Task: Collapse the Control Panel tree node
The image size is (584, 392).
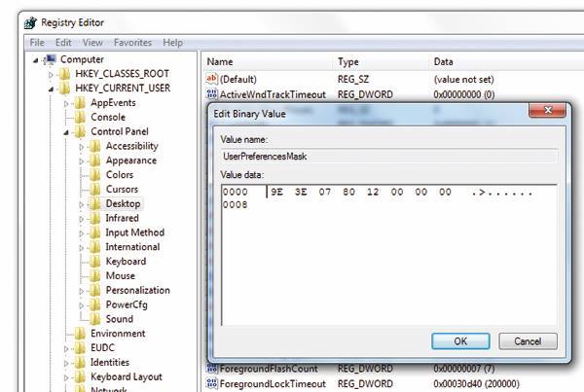Action: pyautogui.click(x=66, y=131)
